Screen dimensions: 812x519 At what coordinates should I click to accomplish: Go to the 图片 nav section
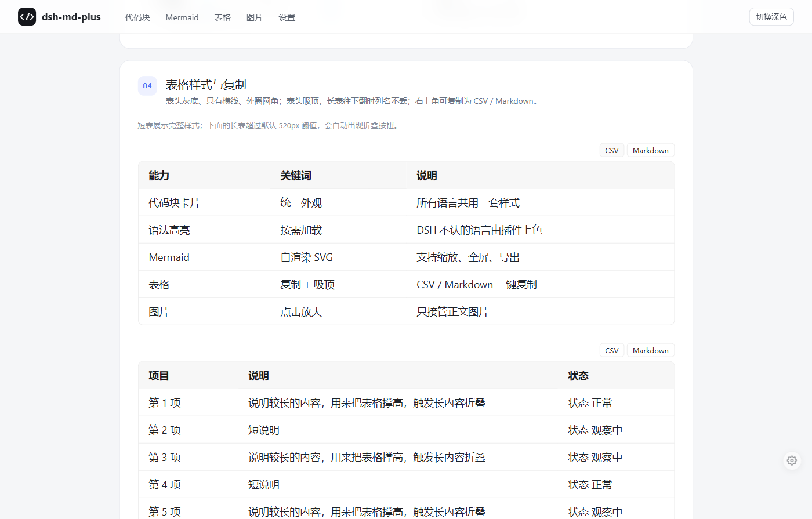[254, 17]
